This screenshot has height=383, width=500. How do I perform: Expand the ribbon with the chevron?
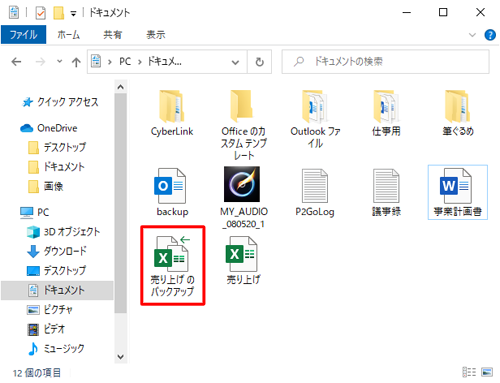tap(472, 35)
